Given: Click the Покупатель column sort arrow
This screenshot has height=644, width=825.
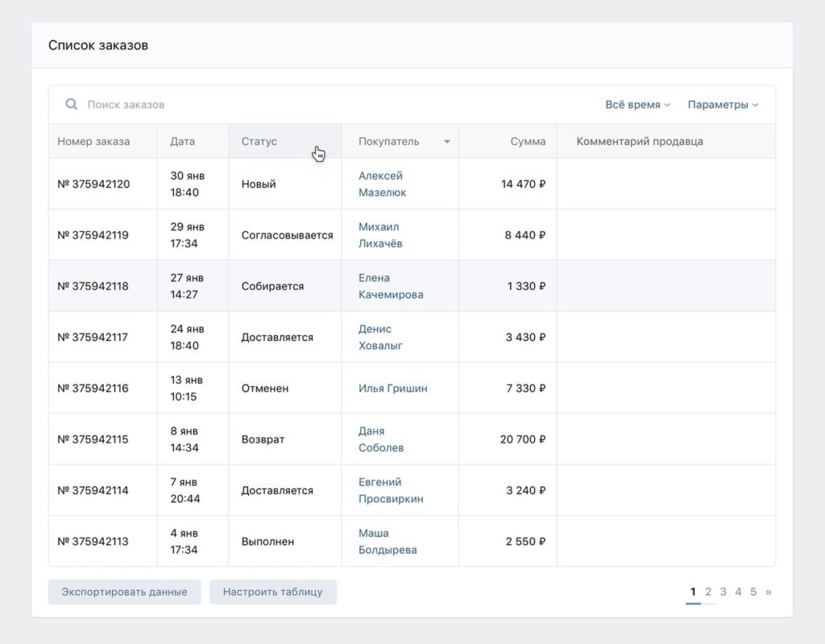Looking at the screenshot, I should 447,142.
